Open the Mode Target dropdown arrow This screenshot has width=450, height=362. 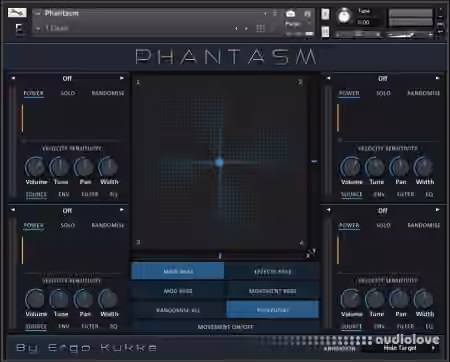[x=433, y=348]
